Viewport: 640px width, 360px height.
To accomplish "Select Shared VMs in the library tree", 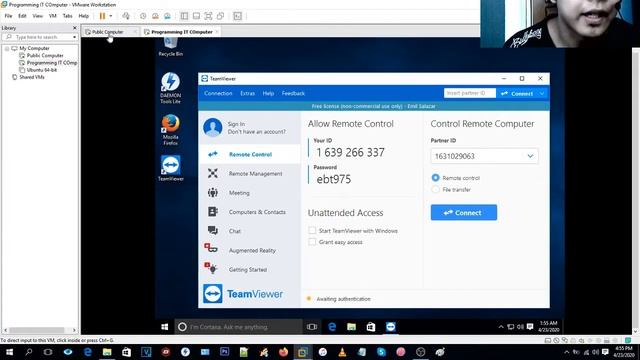I will [31, 77].
